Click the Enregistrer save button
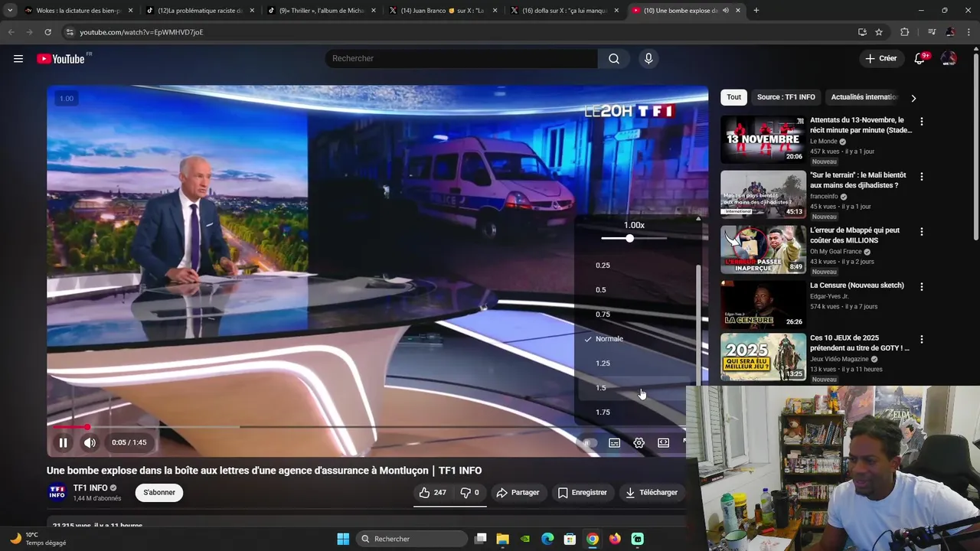 click(583, 493)
